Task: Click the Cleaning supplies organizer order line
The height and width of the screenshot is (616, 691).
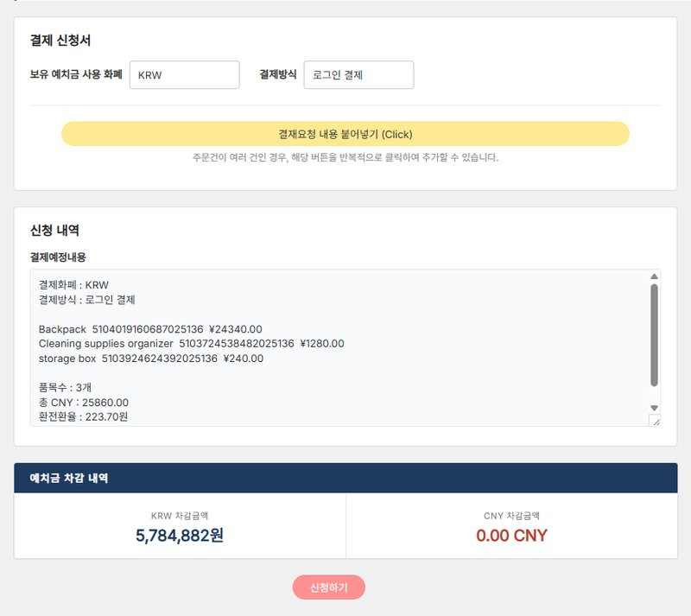Action: (191, 343)
